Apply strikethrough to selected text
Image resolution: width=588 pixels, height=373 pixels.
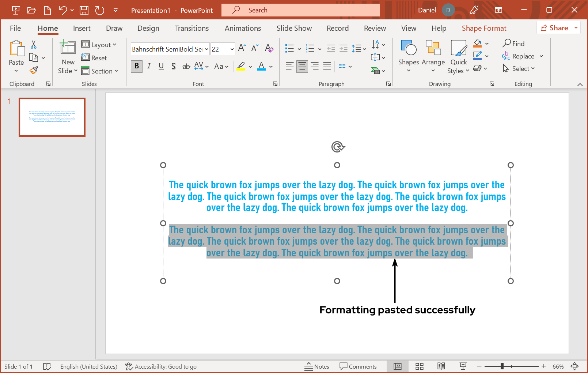(x=186, y=66)
